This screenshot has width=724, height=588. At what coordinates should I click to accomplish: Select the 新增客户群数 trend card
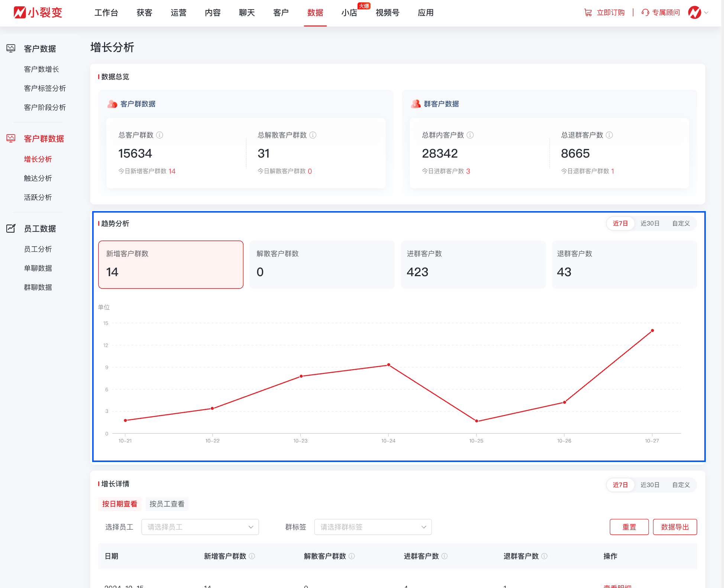pos(171,265)
